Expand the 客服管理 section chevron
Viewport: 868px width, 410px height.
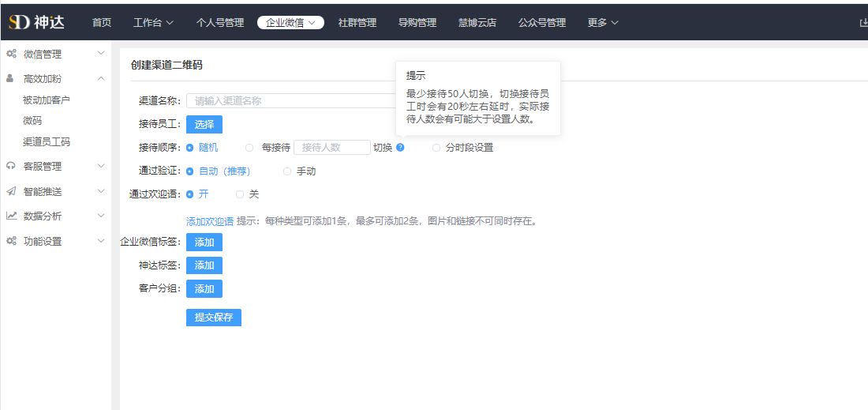101,166
